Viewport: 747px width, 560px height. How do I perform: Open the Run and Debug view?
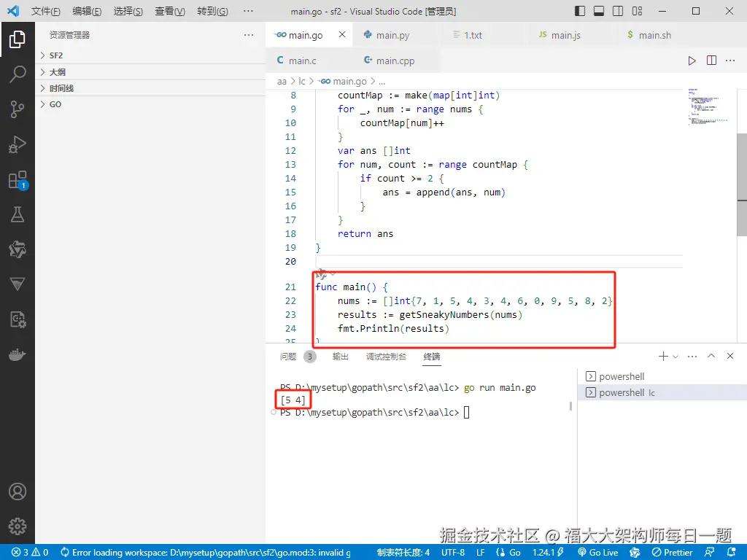click(x=18, y=144)
